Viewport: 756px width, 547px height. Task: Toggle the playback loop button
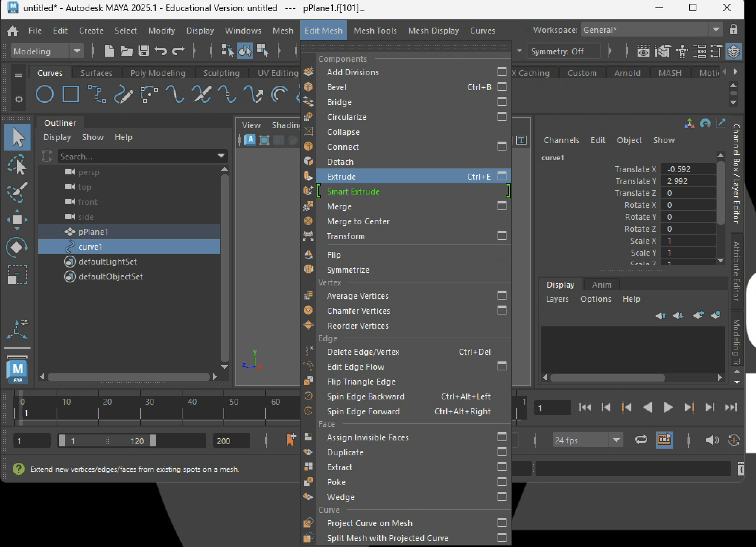click(641, 440)
